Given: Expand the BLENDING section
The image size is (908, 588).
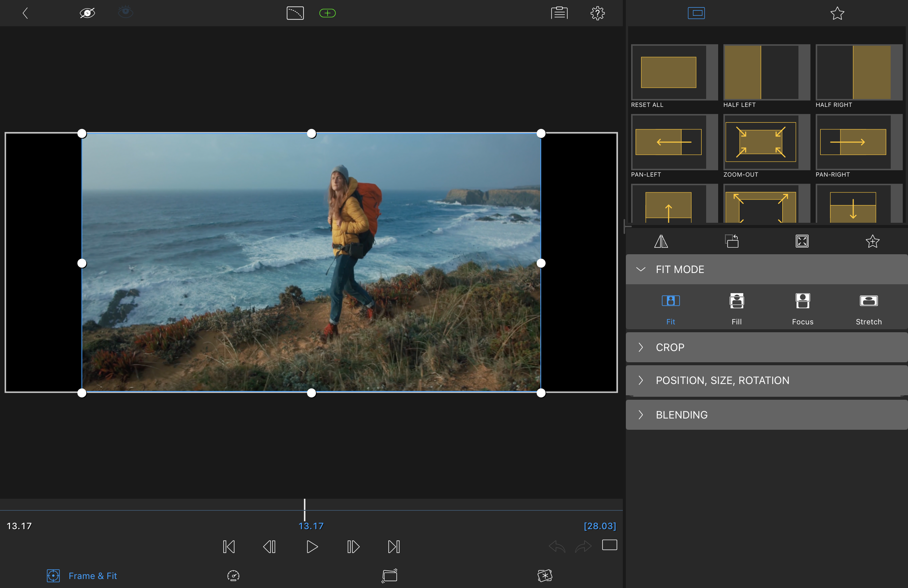Looking at the screenshot, I should pyautogui.click(x=767, y=414).
